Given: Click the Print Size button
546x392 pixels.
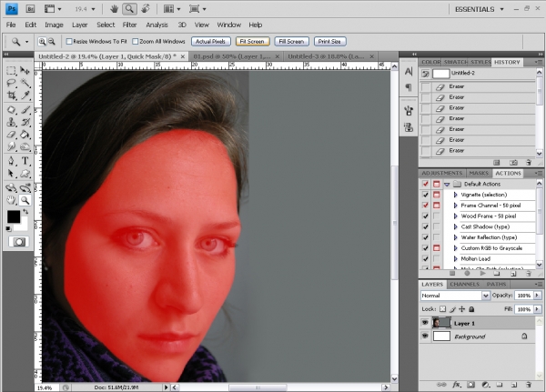Looking at the screenshot, I should 329,42.
